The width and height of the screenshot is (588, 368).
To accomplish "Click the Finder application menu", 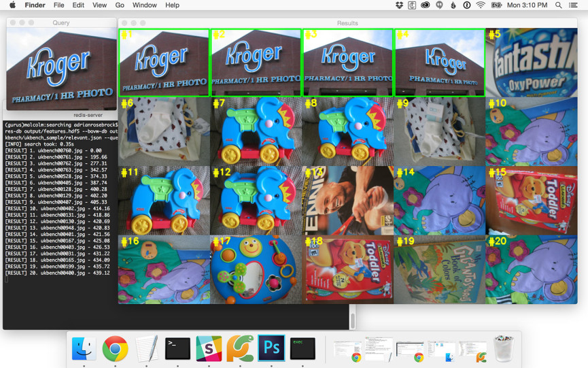I will (35, 5).
